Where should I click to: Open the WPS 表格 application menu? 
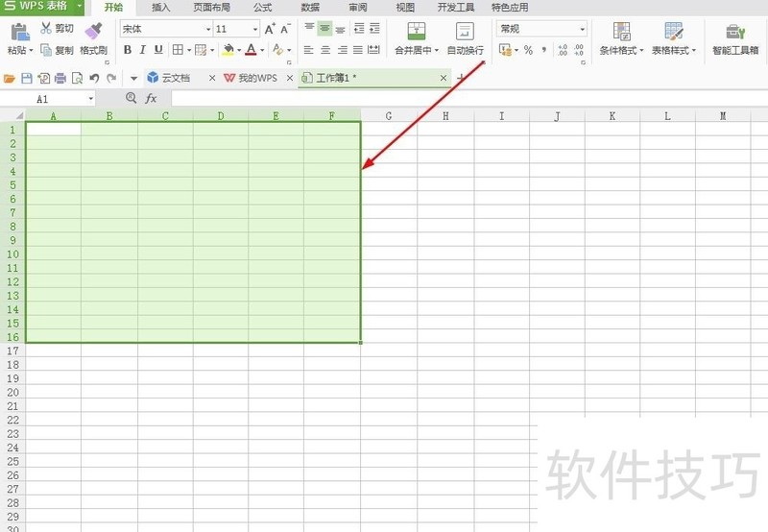pyautogui.click(x=41, y=7)
